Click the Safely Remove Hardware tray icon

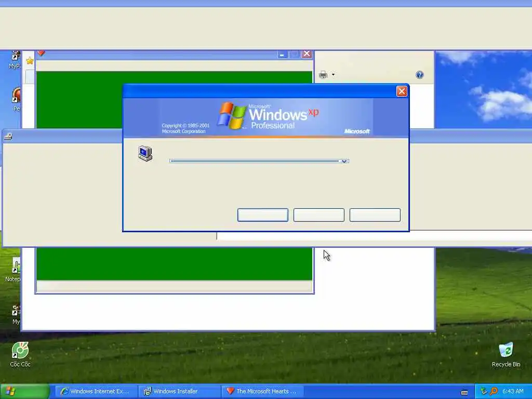tap(484, 391)
